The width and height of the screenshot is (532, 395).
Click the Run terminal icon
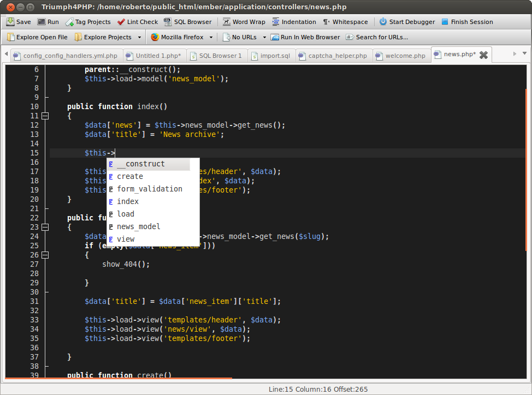click(x=42, y=22)
